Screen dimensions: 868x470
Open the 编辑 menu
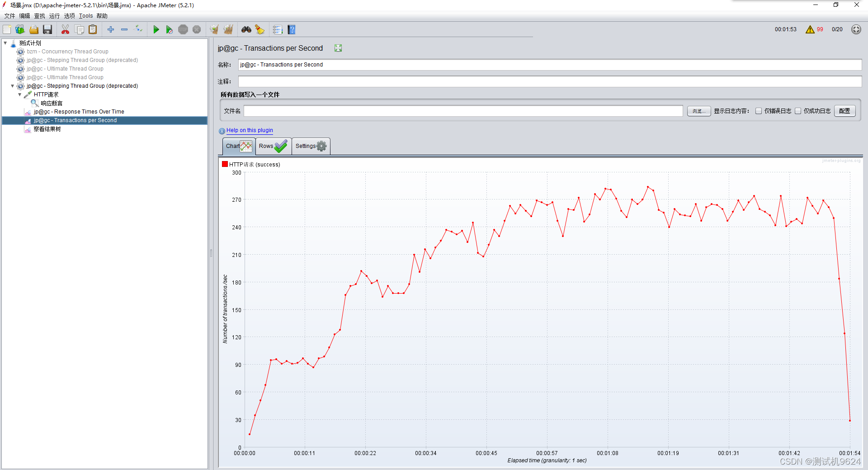point(24,16)
